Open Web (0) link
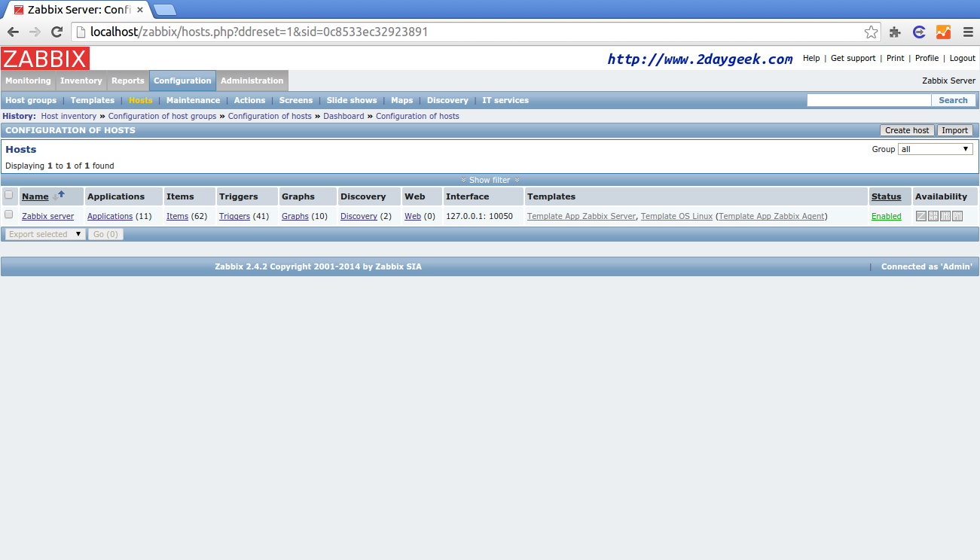The width and height of the screenshot is (980, 560). 413,216
